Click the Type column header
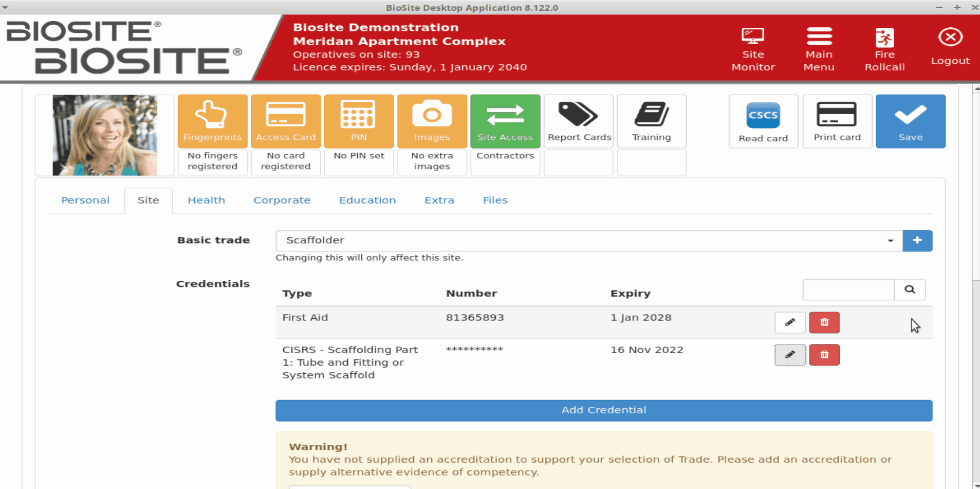This screenshot has width=980, height=489. point(297,294)
